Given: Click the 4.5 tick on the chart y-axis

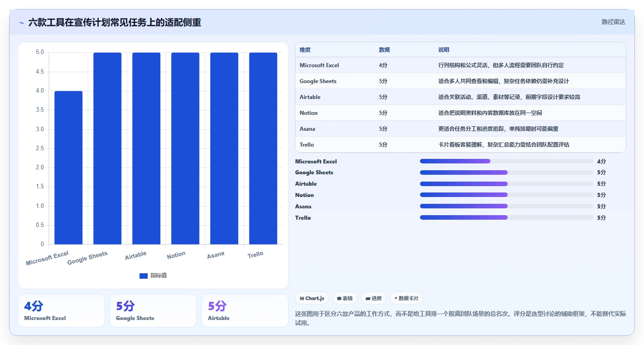Looking at the screenshot, I should pos(40,72).
